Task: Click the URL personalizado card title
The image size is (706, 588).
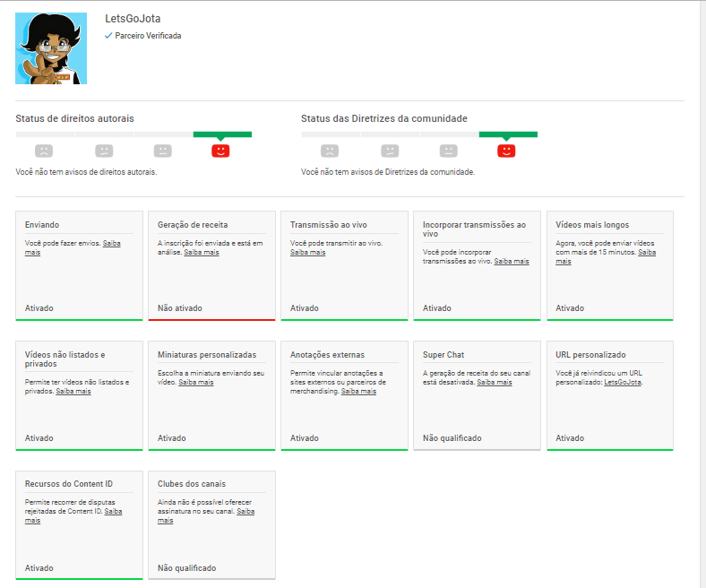Action: [x=590, y=355]
